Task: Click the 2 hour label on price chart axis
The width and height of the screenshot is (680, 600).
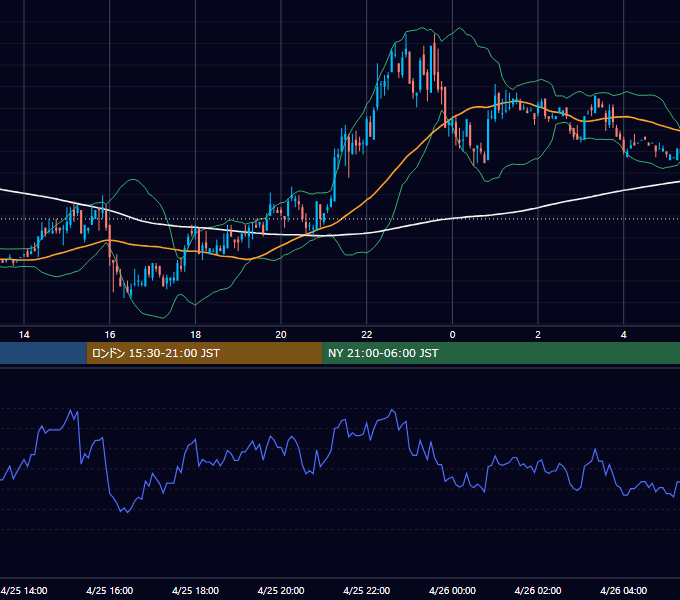Action: tap(538, 335)
